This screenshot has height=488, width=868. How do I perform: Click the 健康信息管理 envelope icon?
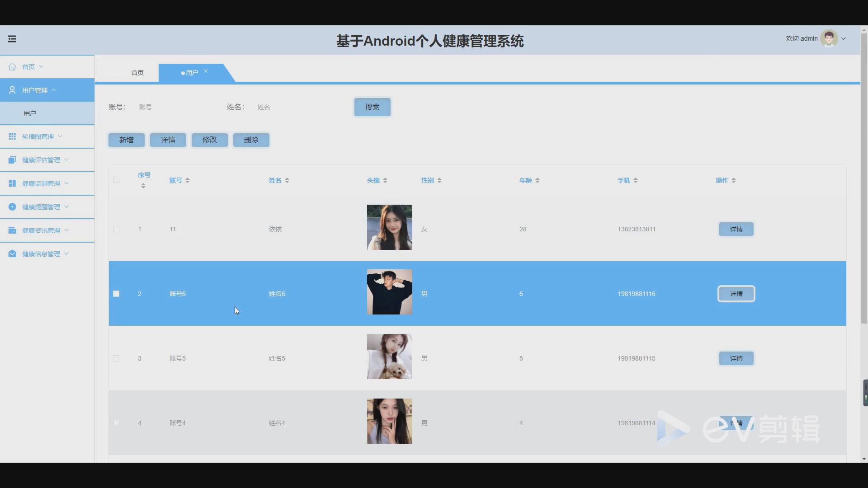point(12,254)
